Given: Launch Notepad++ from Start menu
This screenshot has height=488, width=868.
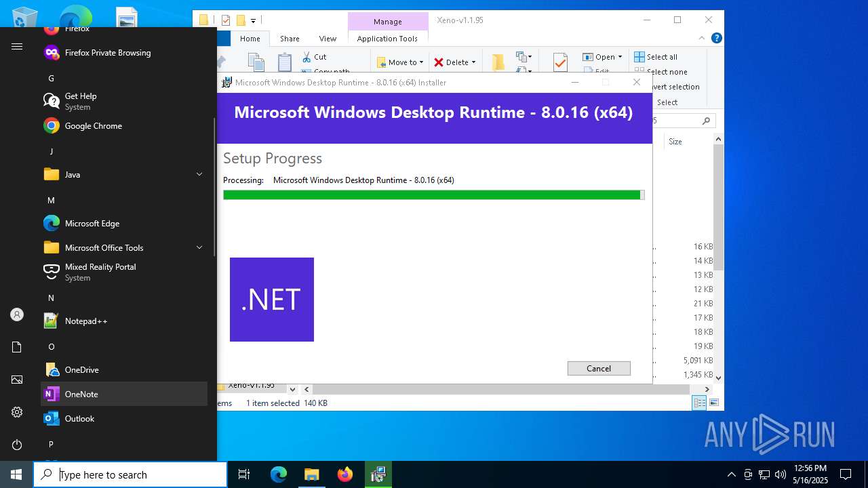Looking at the screenshot, I should 124,321.
